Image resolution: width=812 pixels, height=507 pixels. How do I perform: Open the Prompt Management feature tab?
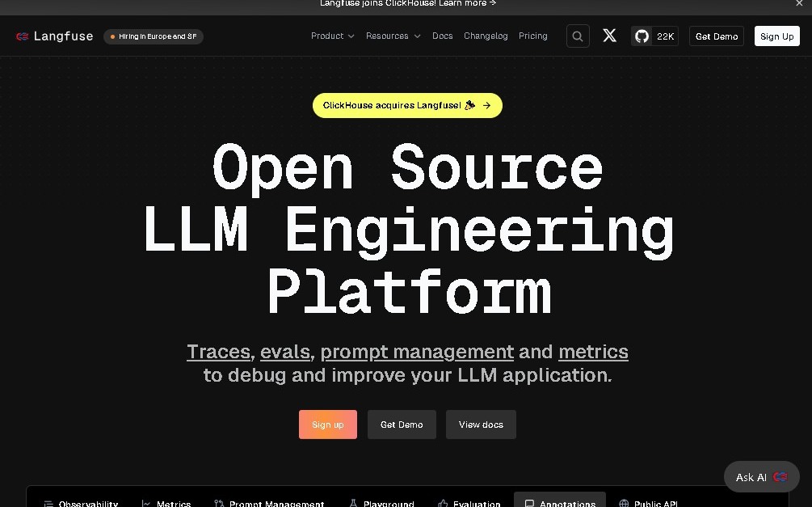pyautogui.click(x=269, y=503)
